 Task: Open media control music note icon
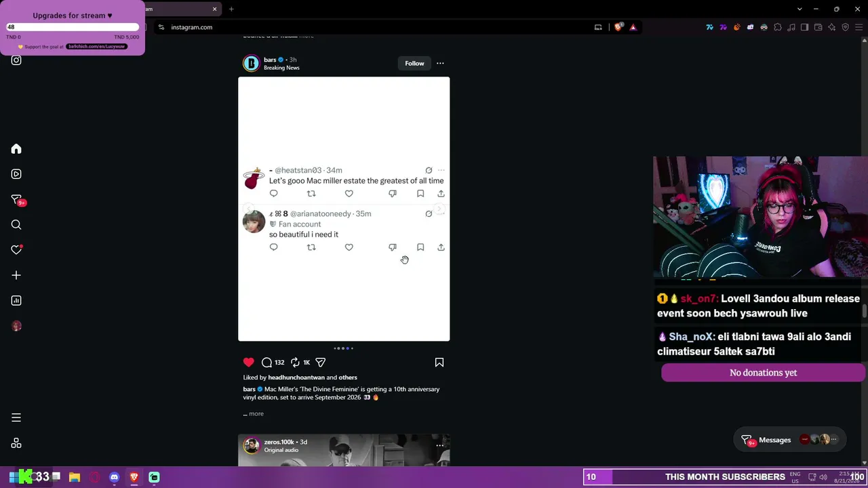click(791, 27)
